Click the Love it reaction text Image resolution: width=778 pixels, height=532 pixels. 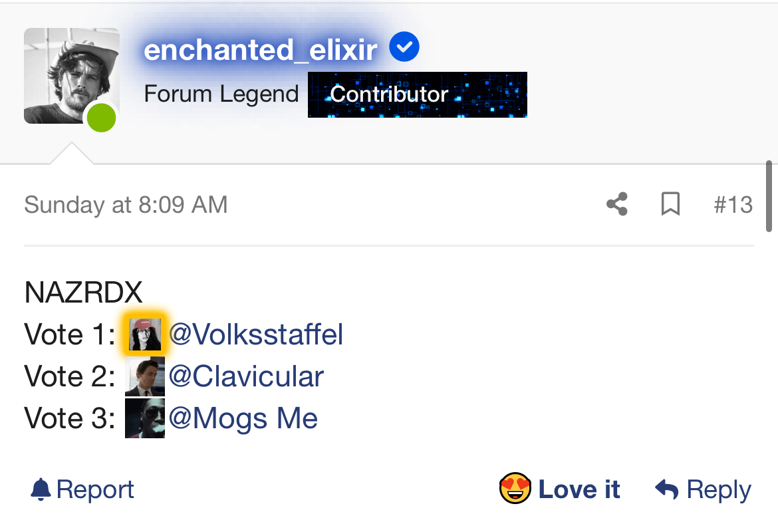click(579, 489)
